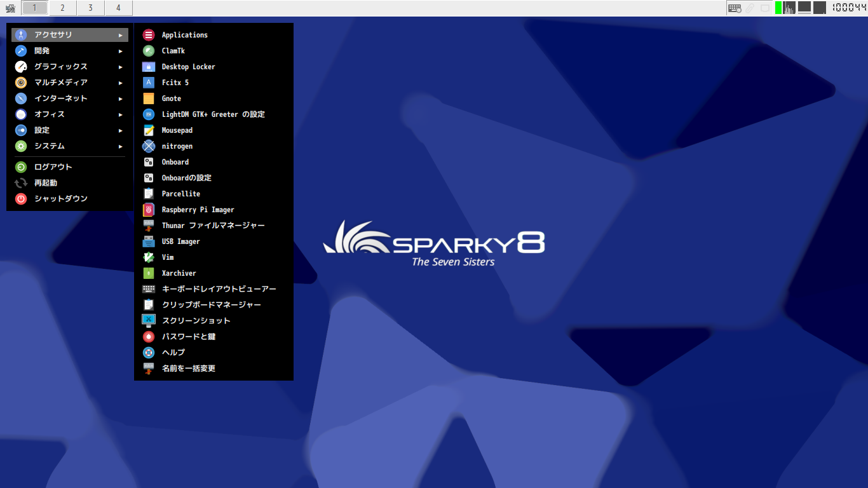Viewport: 868px width, 488px height.
Task: Launch Thunar ファイルマネージャー
Action: point(214,226)
